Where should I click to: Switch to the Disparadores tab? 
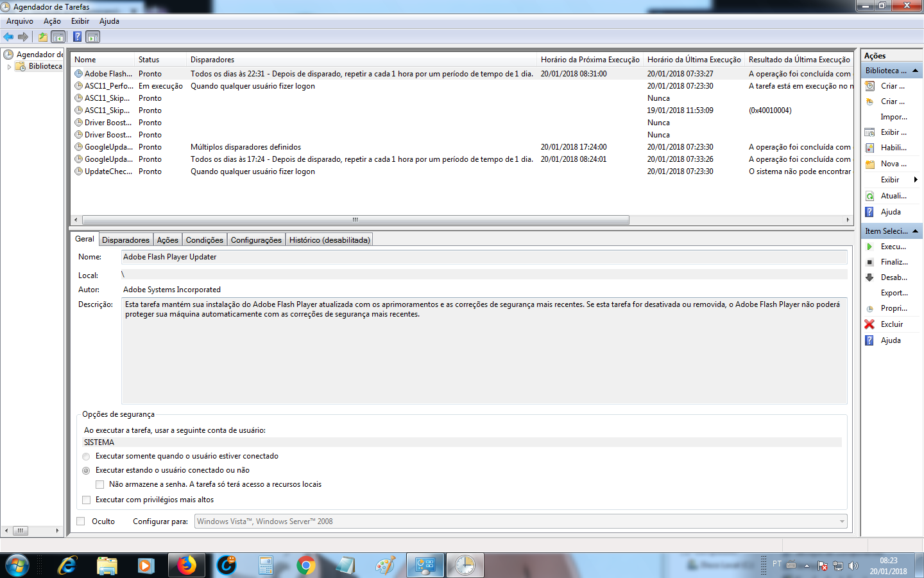tap(126, 240)
